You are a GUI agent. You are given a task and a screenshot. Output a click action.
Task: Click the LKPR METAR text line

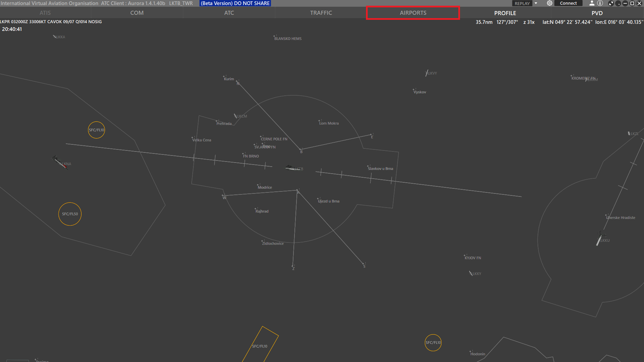51,21
